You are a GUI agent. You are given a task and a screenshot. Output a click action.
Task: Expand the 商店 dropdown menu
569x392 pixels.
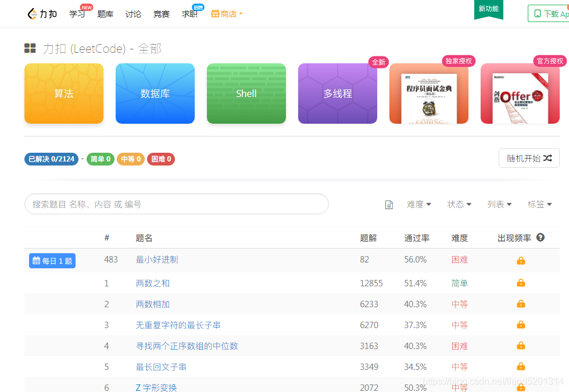227,14
